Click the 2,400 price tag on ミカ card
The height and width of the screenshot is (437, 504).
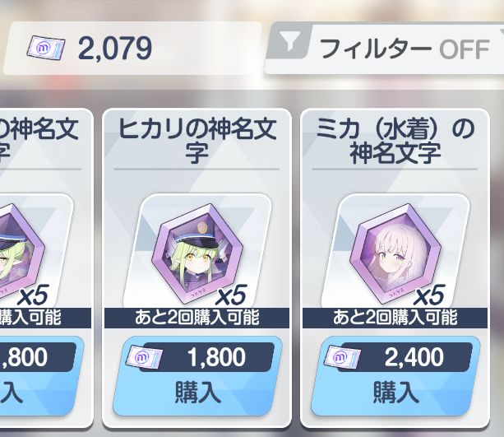pyautogui.click(x=405, y=357)
